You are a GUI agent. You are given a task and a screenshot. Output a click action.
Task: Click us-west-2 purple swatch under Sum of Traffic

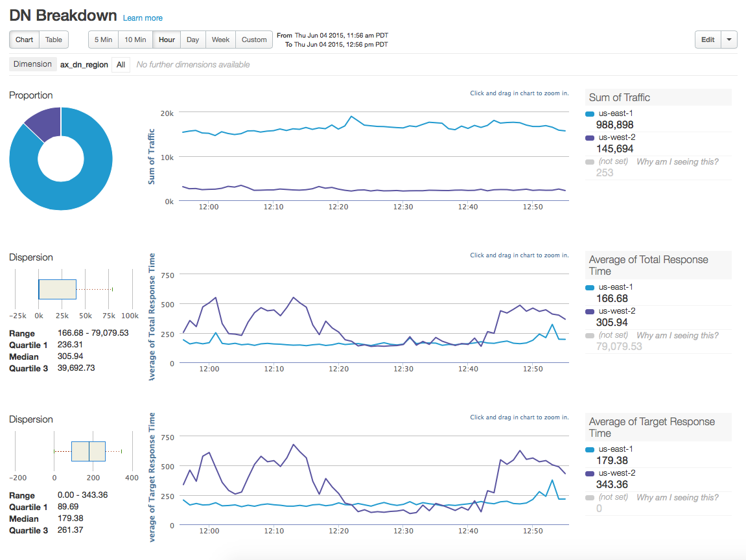point(590,137)
